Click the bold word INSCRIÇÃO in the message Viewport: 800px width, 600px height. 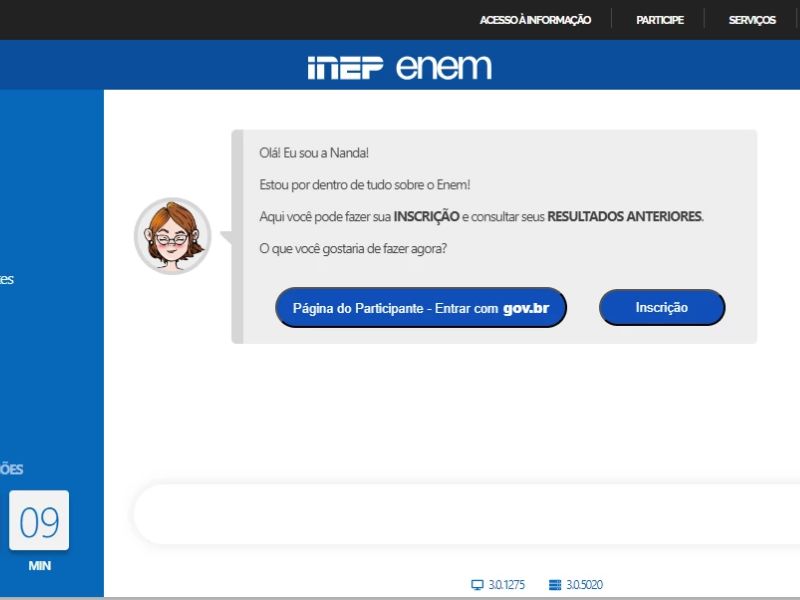click(x=427, y=216)
